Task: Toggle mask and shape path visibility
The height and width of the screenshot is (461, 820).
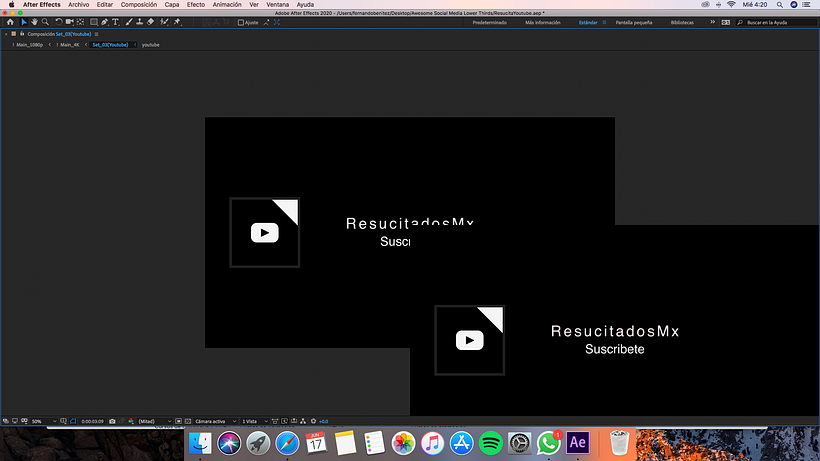Action: [73, 421]
